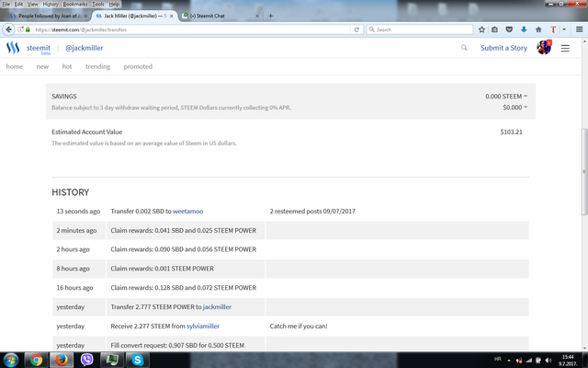Click the URL address bar
This screenshot has height=368, width=588.
pyautogui.click(x=191, y=29)
